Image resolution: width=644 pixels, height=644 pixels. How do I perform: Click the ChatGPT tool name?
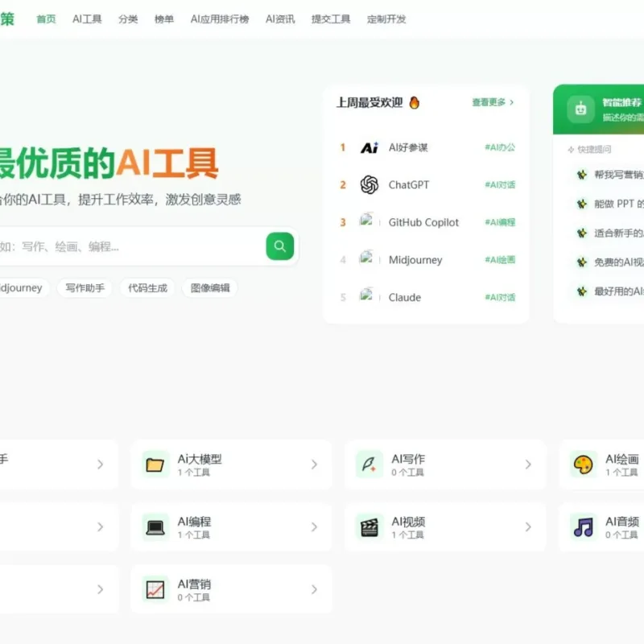coord(409,185)
